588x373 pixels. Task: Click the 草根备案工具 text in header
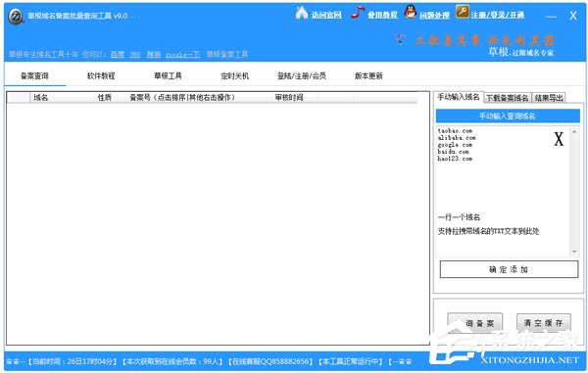(227, 54)
